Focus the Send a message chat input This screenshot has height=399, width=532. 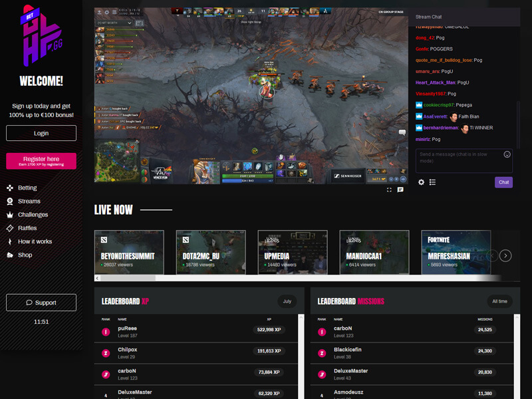tap(464, 161)
